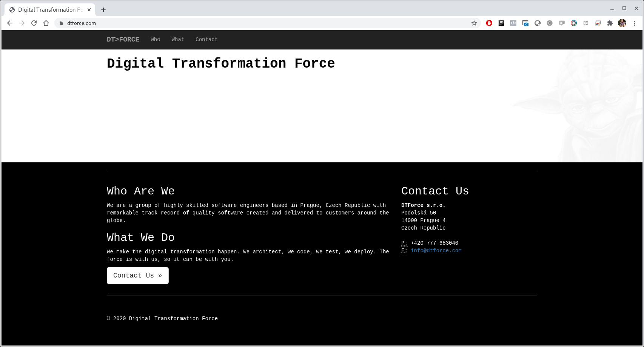Navigate to Who in navbar

[x=156, y=39]
